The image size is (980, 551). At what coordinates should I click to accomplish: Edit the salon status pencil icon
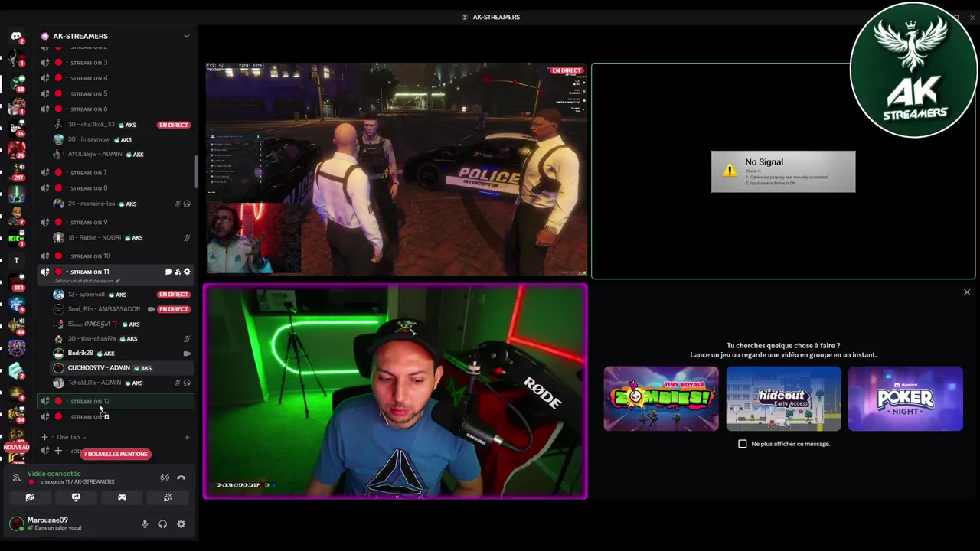tap(117, 281)
